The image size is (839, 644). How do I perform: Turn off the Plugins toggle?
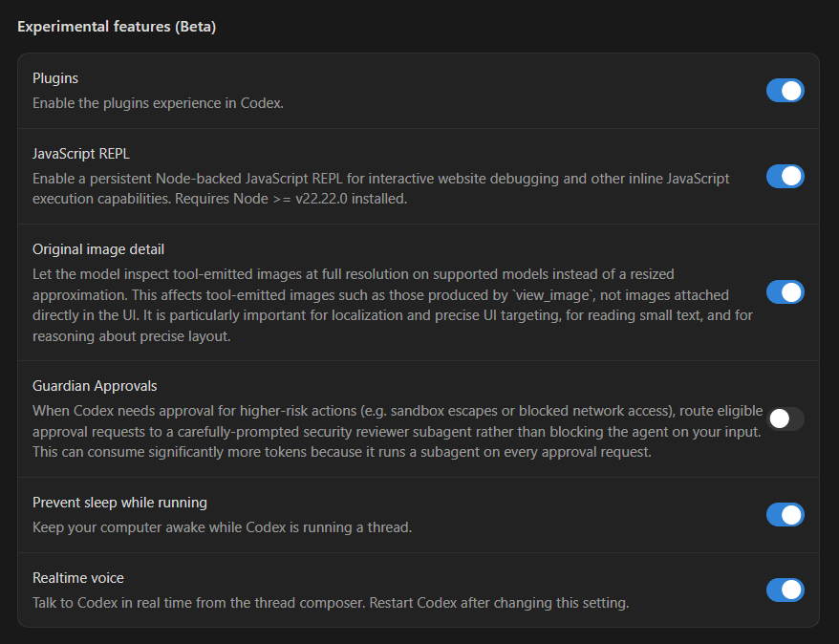(x=785, y=91)
